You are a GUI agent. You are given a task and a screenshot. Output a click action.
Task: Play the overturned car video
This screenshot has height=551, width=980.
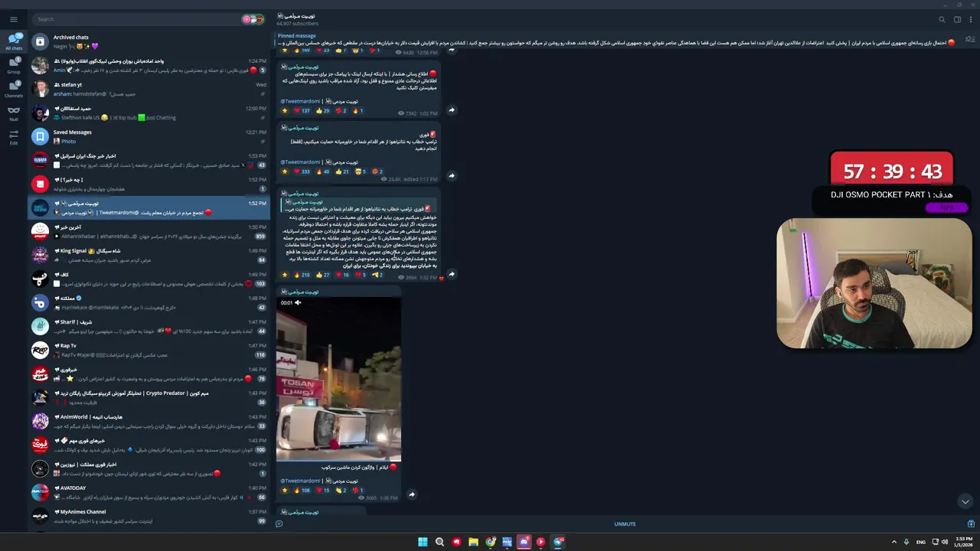338,378
